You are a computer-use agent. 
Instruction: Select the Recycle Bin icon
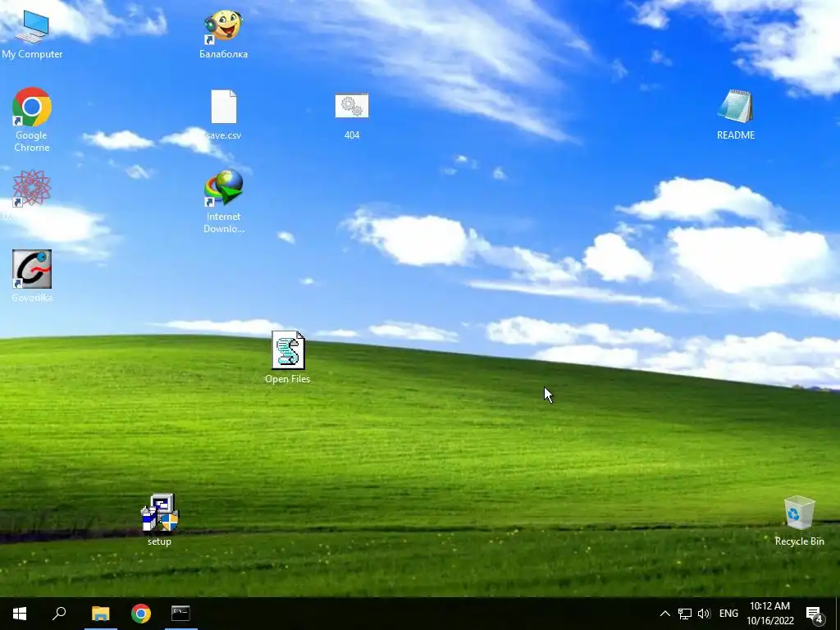[799, 521]
